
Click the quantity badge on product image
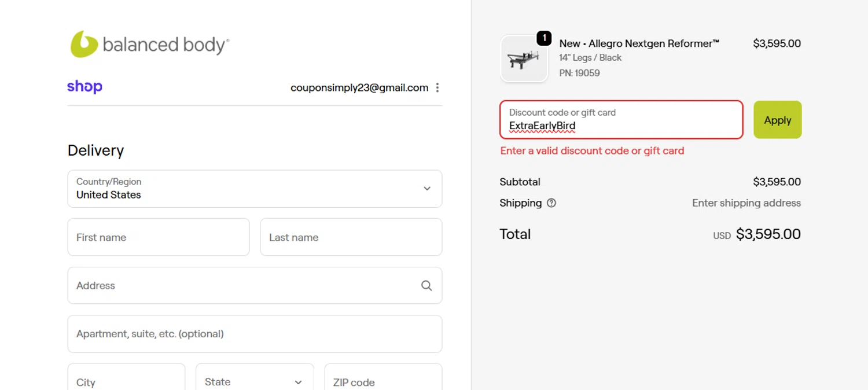[x=544, y=38]
